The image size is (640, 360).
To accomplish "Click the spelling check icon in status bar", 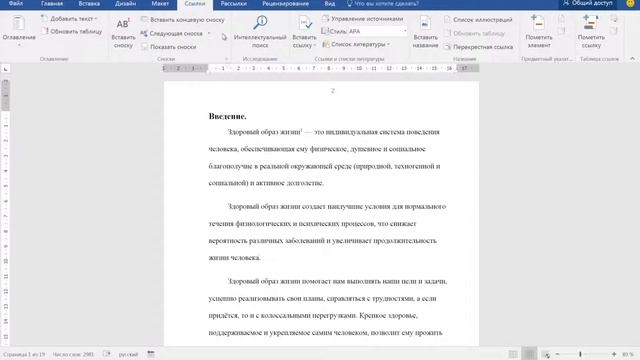I will (107, 354).
